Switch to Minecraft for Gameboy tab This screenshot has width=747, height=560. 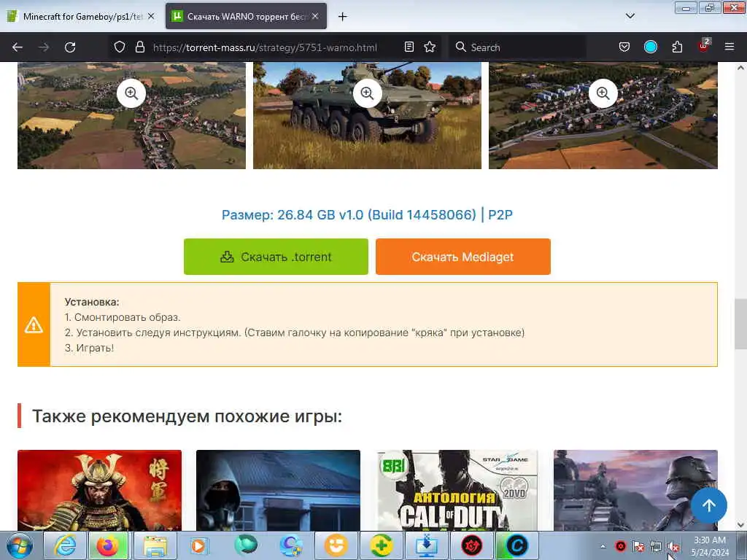click(80, 16)
